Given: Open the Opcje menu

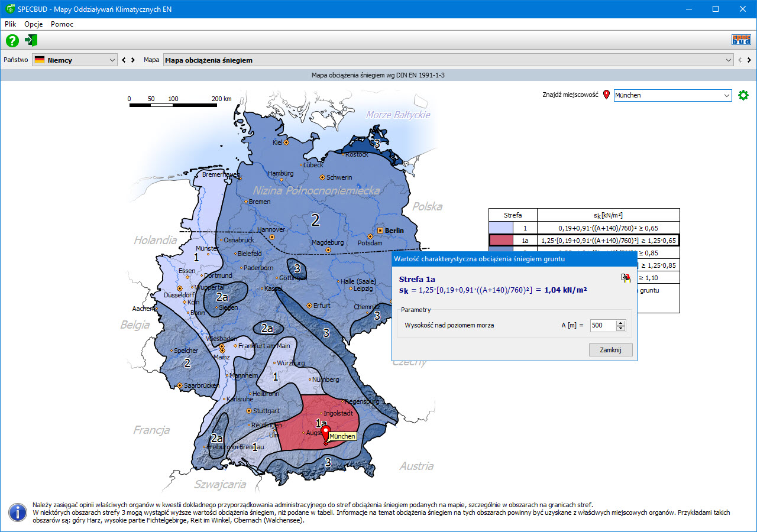Looking at the screenshot, I should pyautogui.click(x=33, y=24).
